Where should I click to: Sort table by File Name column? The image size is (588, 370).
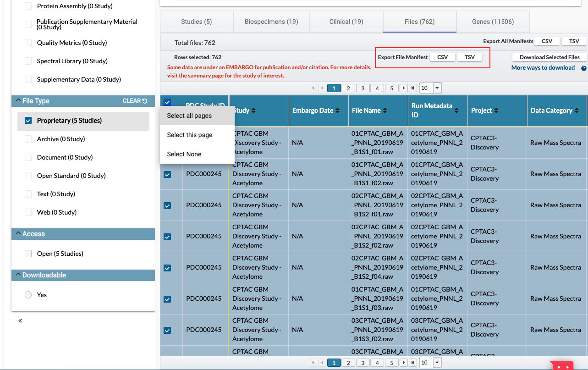pyautogui.click(x=385, y=110)
